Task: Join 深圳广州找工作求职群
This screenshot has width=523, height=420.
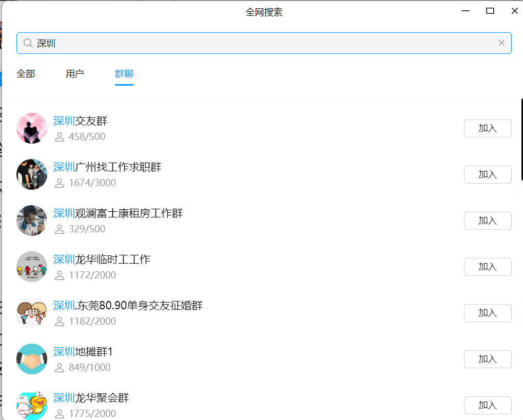Action: pyautogui.click(x=487, y=174)
